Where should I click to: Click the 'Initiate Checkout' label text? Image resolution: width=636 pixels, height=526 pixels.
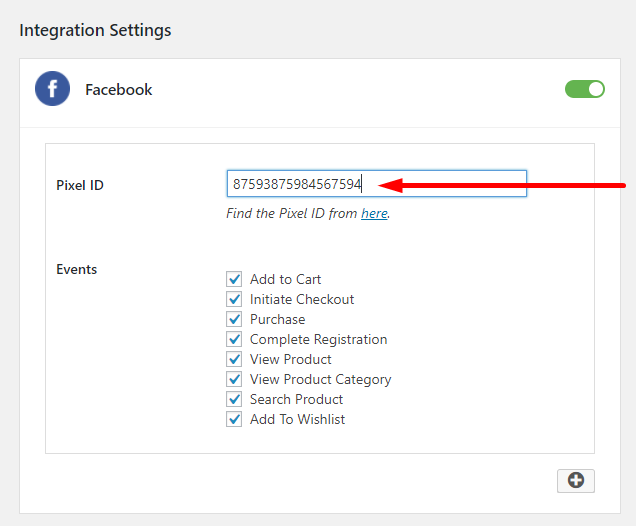pyautogui.click(x=302, y=299)
